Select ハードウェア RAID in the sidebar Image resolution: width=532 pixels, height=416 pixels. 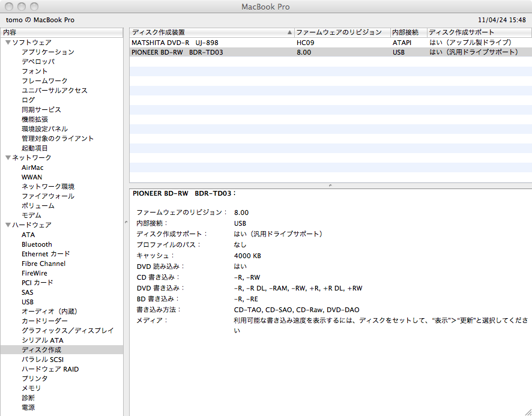(50, 369)
